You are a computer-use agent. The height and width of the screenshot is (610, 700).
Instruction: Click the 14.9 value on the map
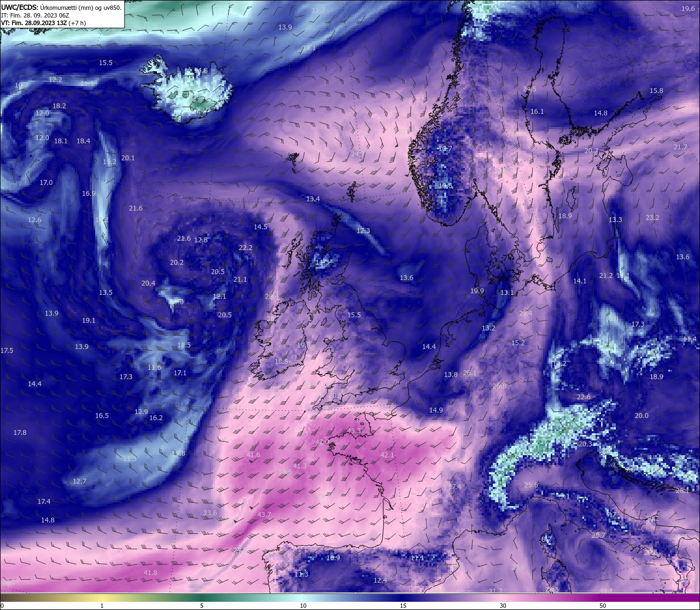436,410
